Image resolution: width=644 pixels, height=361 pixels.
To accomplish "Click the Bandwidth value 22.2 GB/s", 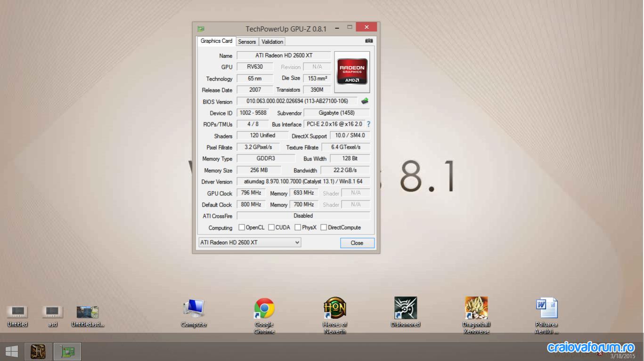I will coord(345,170).
